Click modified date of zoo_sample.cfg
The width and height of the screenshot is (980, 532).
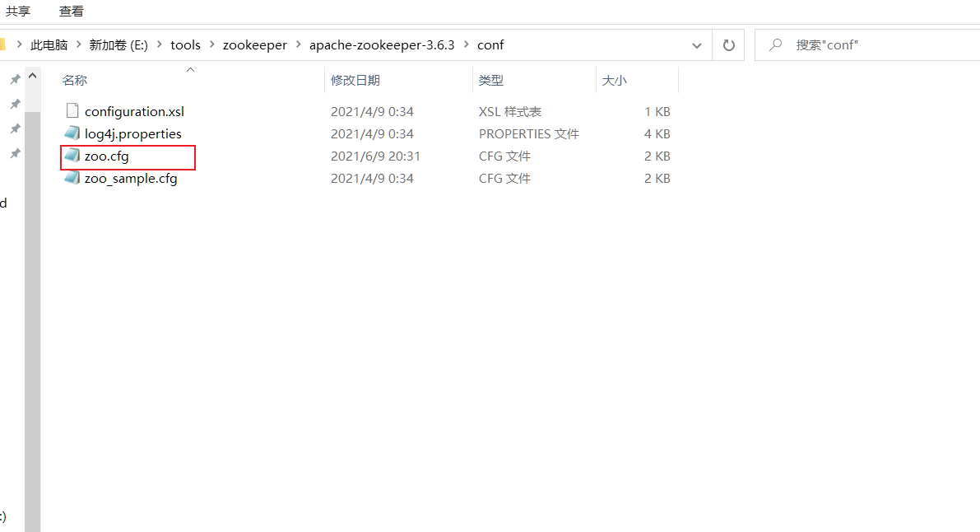372,179
